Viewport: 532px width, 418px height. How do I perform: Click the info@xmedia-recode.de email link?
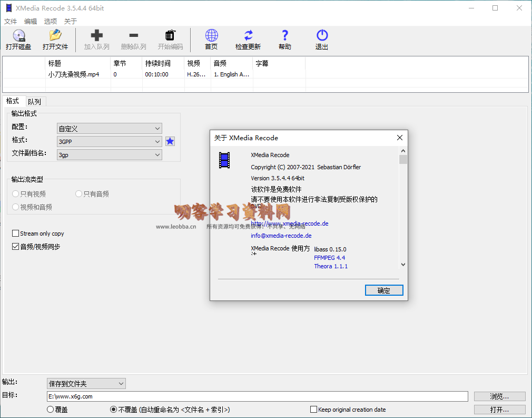pos(281,236)
